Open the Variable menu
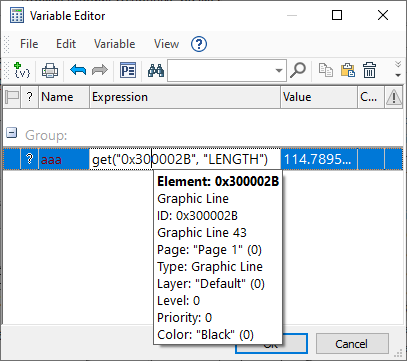This screenshot has width=407, height=361. 114,44
